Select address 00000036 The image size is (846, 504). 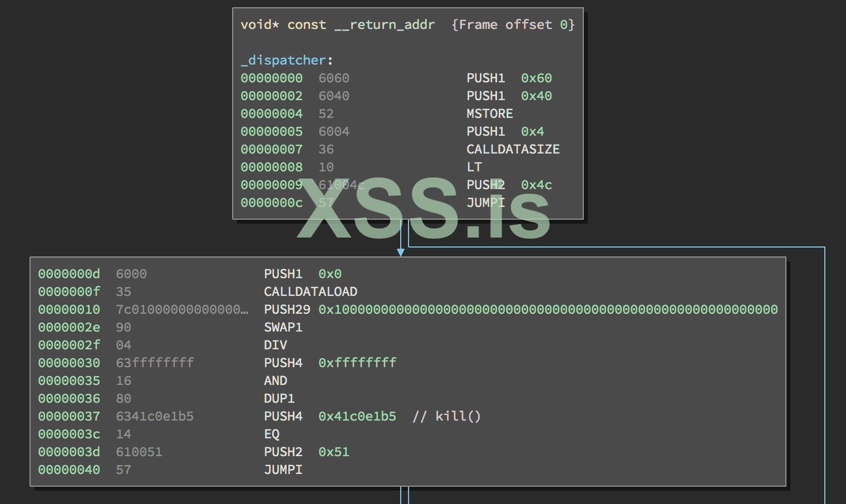tap(69, 398)
